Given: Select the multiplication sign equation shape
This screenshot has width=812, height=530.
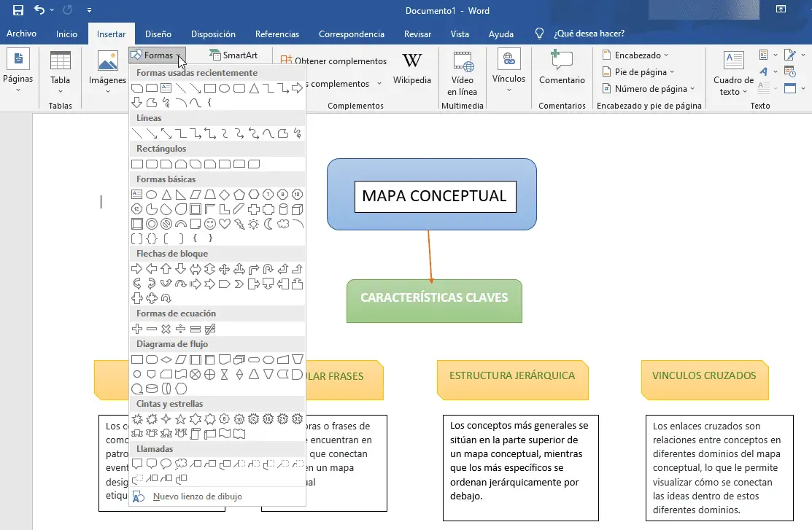Looking at the screenshot, I should (x=166, y=329).
